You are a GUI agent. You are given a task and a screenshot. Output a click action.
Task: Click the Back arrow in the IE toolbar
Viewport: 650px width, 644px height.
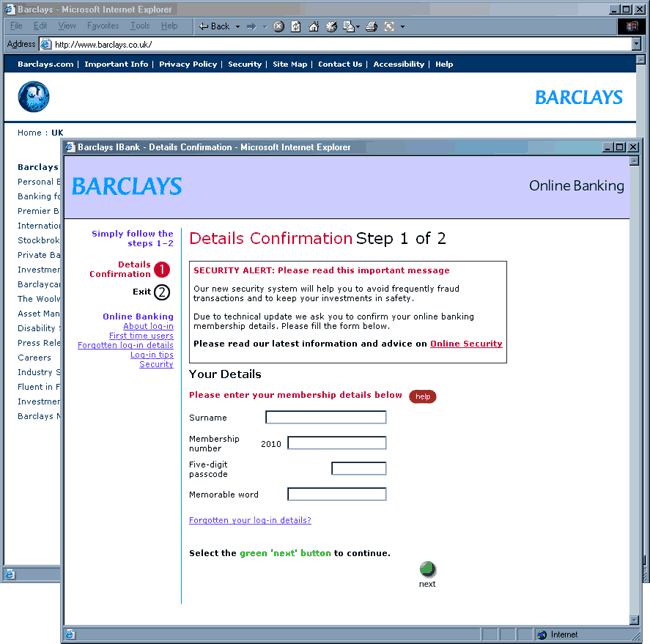[214, 27]
